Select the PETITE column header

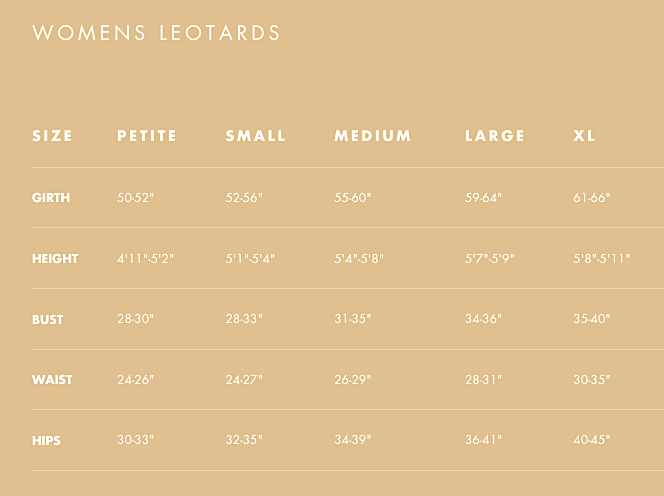point(147,136)
